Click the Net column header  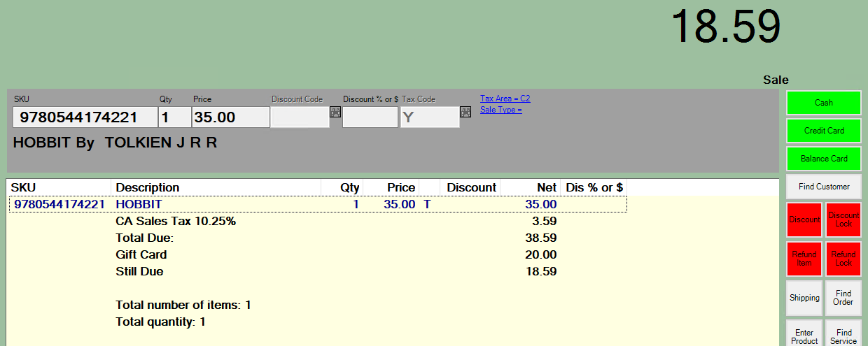point(531,187)
